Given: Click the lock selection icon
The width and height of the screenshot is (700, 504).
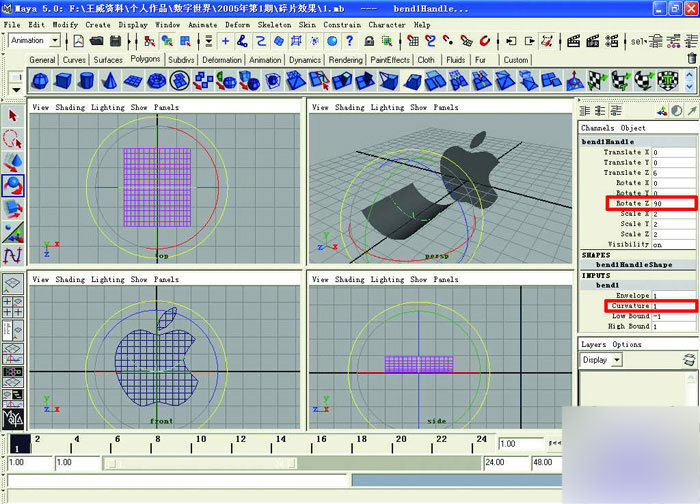Looking at the screenshot, I should [x=369, y=41].
